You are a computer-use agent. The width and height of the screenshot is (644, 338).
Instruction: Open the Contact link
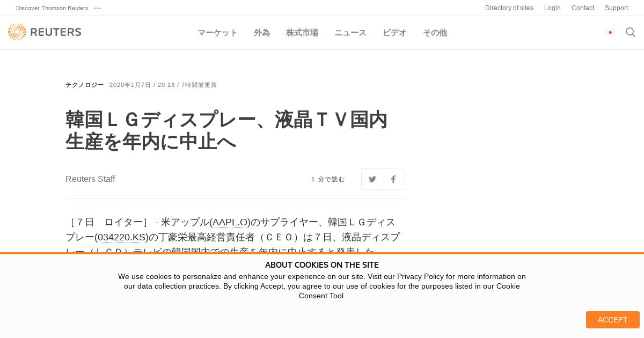pyautogui.click(x=583, y=8)
